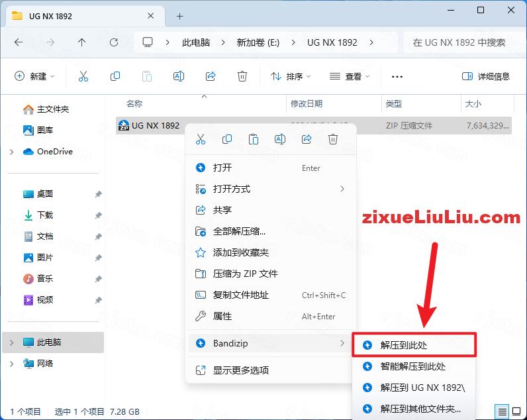
Task: Select 解压到其他文件夹... option
Action: (414, 409)
